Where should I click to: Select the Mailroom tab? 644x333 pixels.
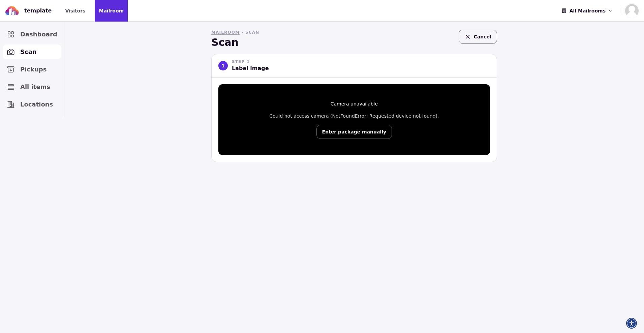coord(111,11)
